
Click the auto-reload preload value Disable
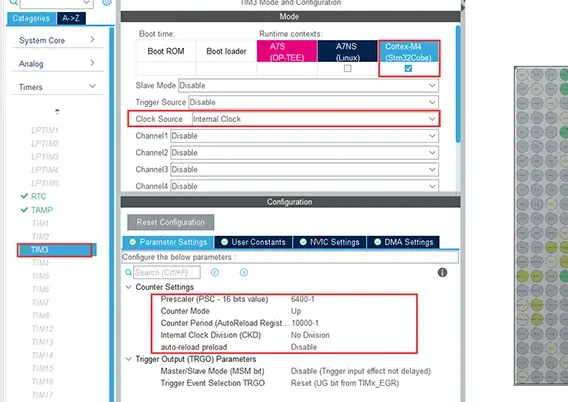[304, 347]
